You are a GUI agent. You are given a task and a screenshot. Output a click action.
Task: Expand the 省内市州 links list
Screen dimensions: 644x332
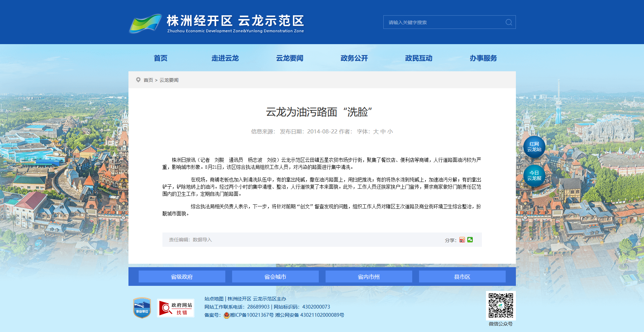pyautogui.click(x=369, y=277)
